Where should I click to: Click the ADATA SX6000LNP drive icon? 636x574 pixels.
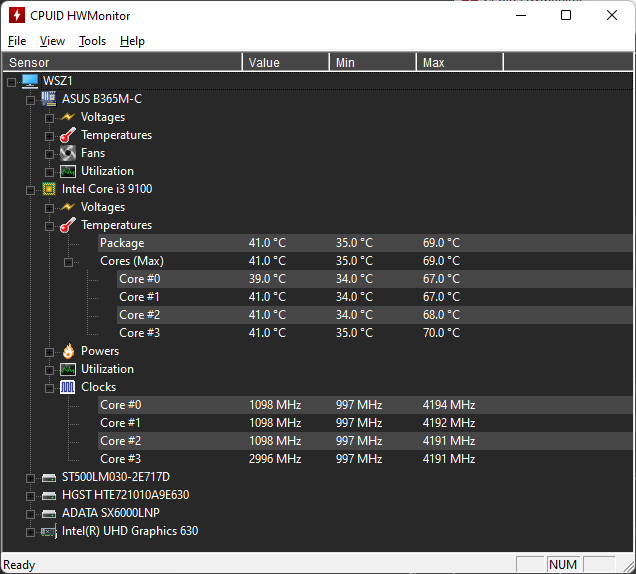coord(49,514)
